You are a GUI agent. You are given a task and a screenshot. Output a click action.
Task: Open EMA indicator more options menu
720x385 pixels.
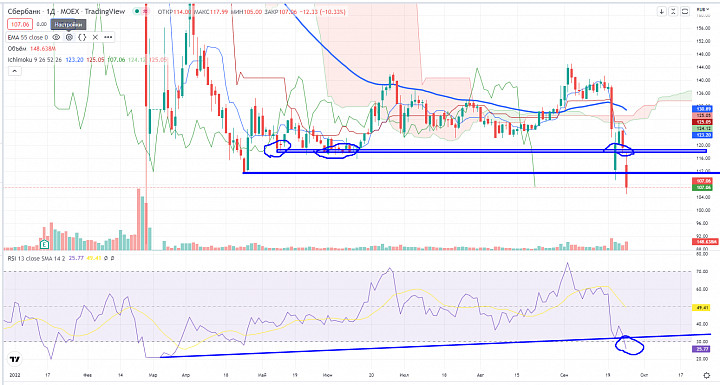(x=108, y=37)
